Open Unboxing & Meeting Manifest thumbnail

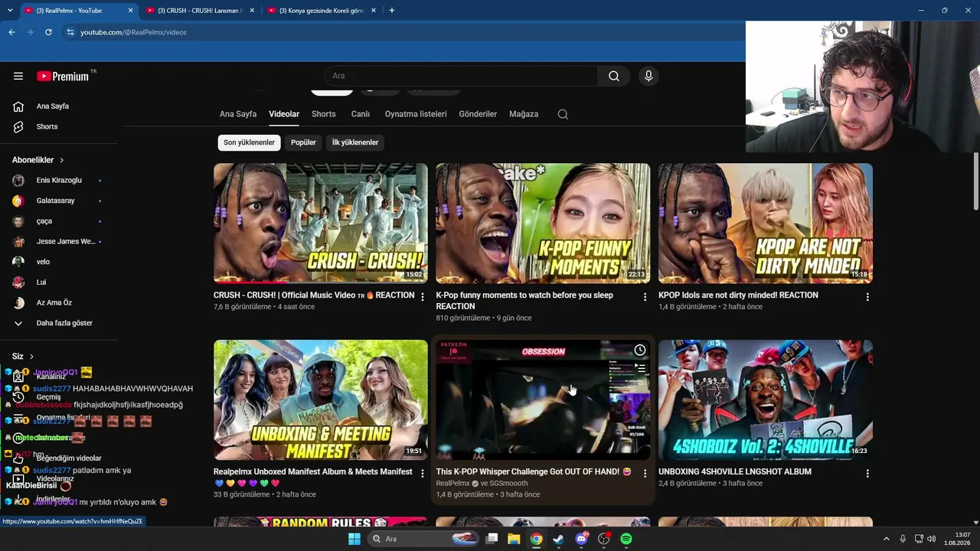point(321,400)
